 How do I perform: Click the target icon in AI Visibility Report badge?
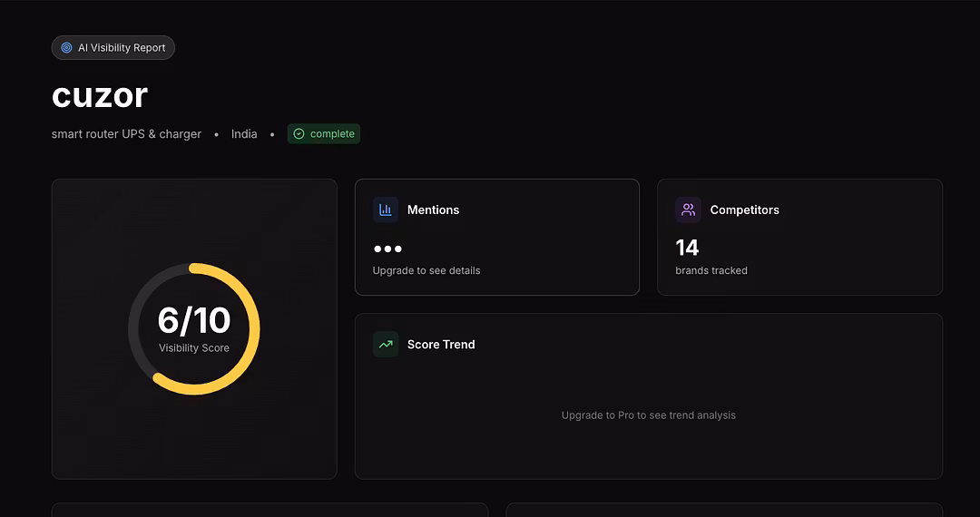(x=66, y=48)
